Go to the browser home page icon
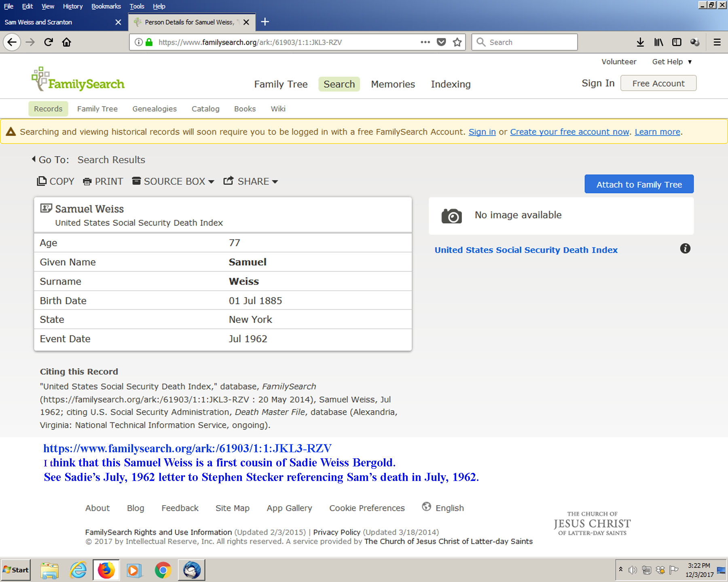 (67, 42)
